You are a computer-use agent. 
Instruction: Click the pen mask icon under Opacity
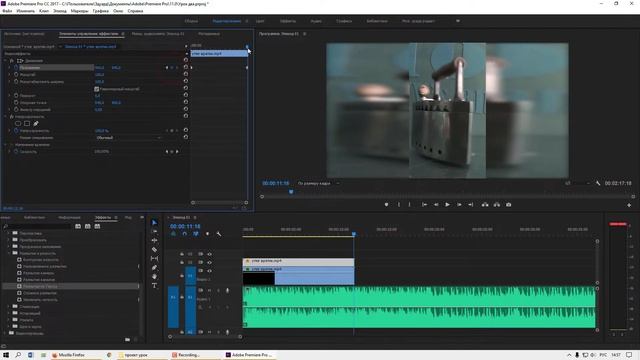pos(36,123)
